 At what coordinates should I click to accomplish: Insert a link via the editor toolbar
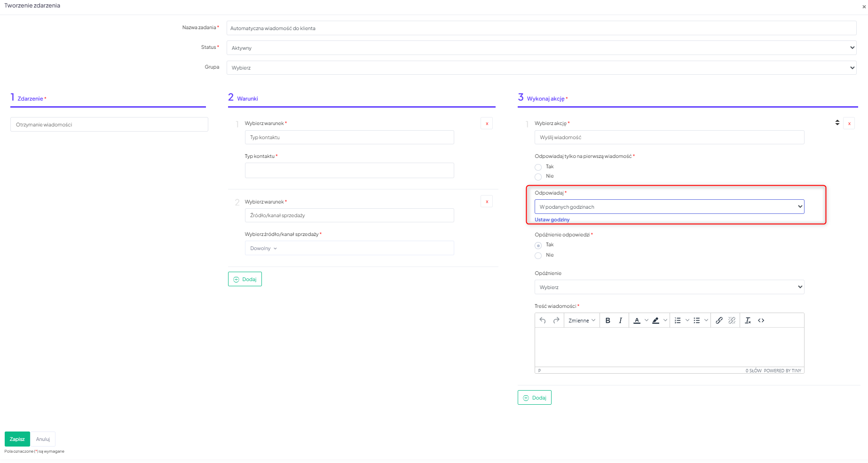tap(719, 321)
